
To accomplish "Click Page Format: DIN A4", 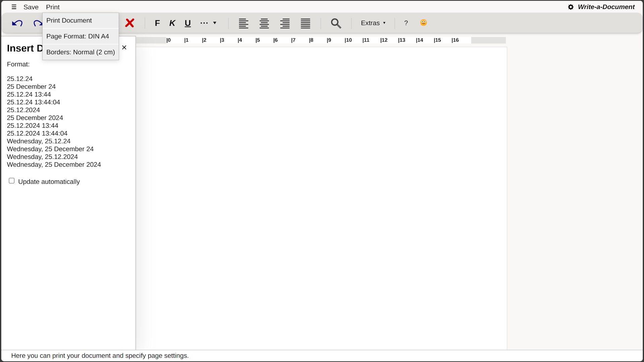I will (77, 36).
